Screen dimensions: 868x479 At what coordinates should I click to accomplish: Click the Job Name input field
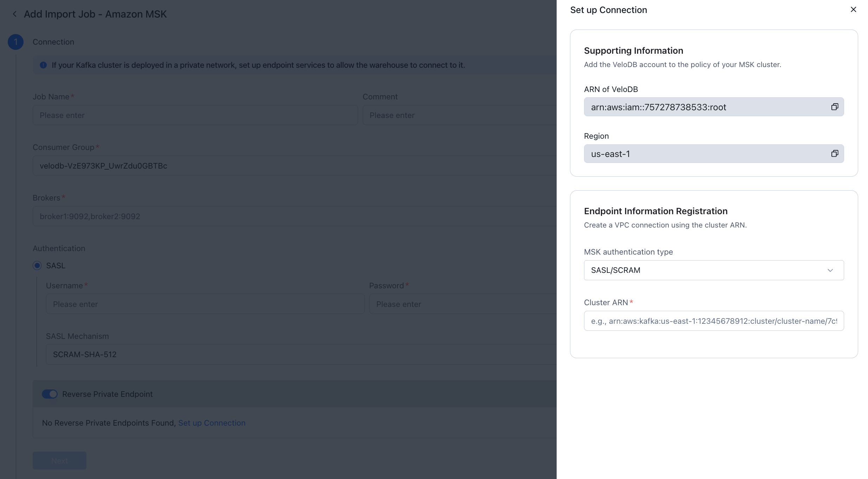195,115
